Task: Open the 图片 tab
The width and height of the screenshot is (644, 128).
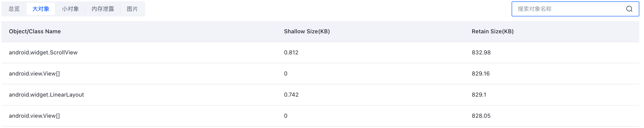Action: (x=132, y=9)
